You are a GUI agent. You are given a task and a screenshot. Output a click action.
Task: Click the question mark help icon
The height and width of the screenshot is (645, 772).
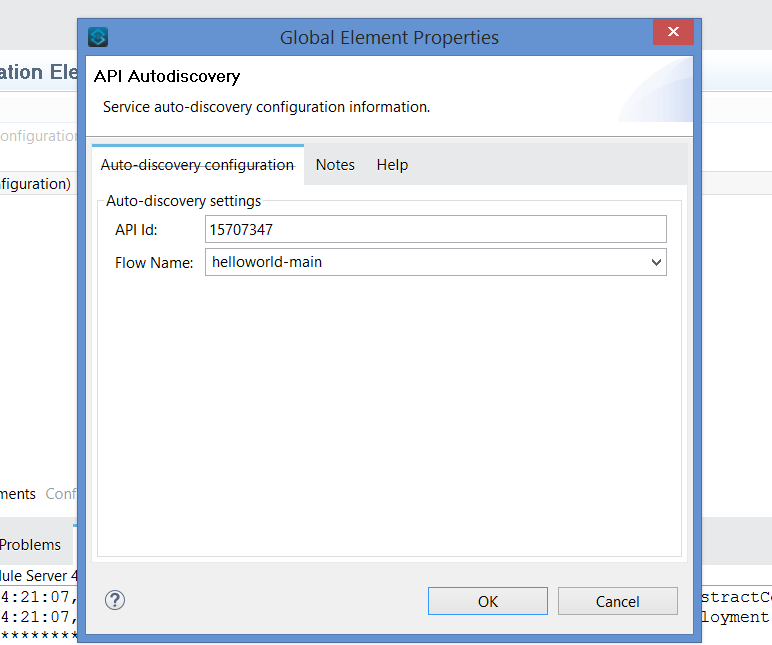(x=116, y=600)
